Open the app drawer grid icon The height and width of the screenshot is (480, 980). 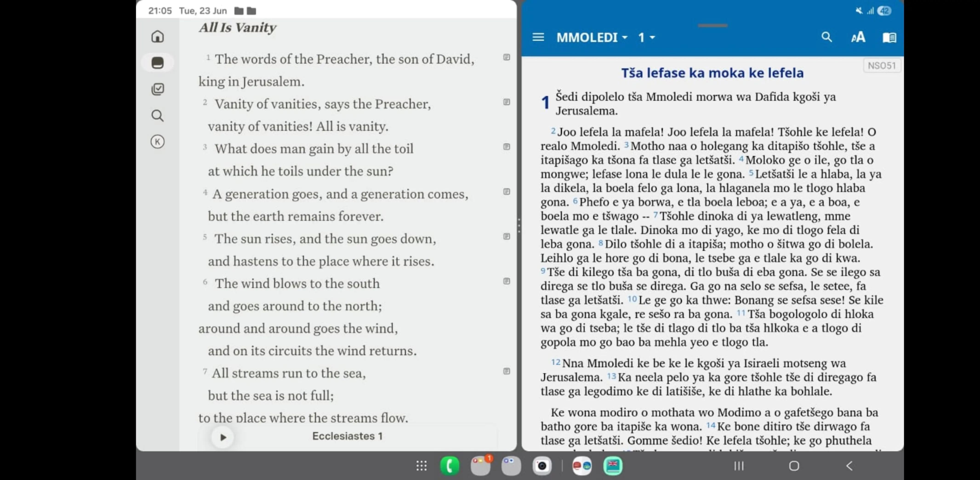coord(421,466)
